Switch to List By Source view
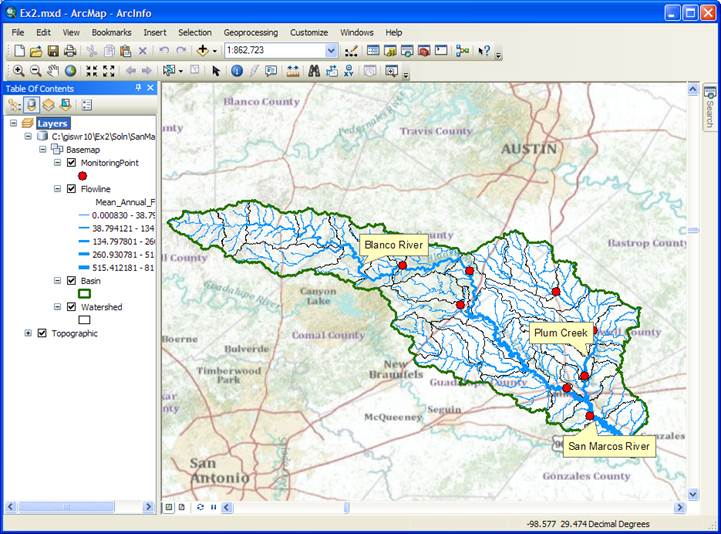721x534 pixels. 32,104
